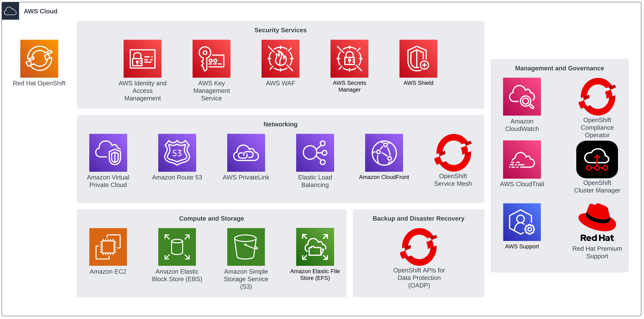Click the Amazon Virtual Private Cloud icon
The height and width of the screenshot is (319, 644).
pos(108,153)
